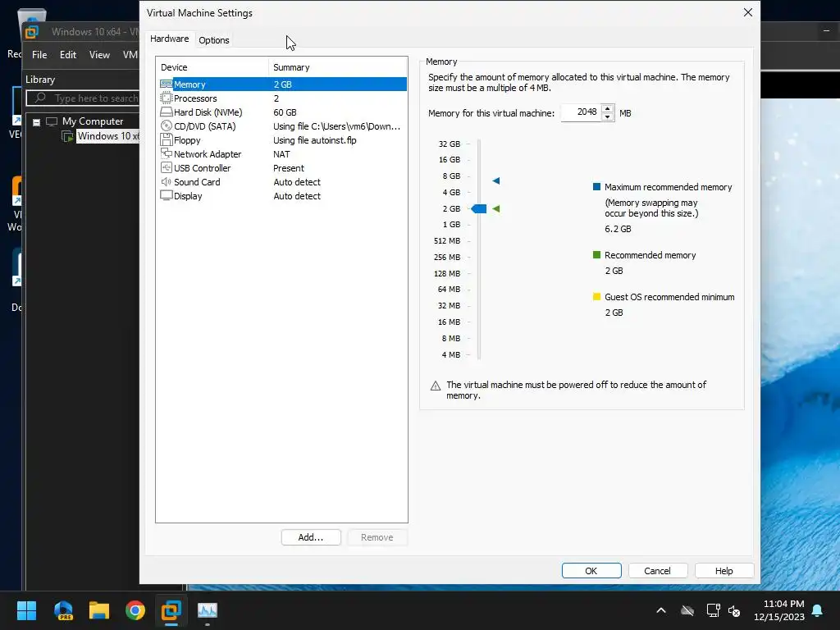Select the Windows 10 x64 library item

107,136
